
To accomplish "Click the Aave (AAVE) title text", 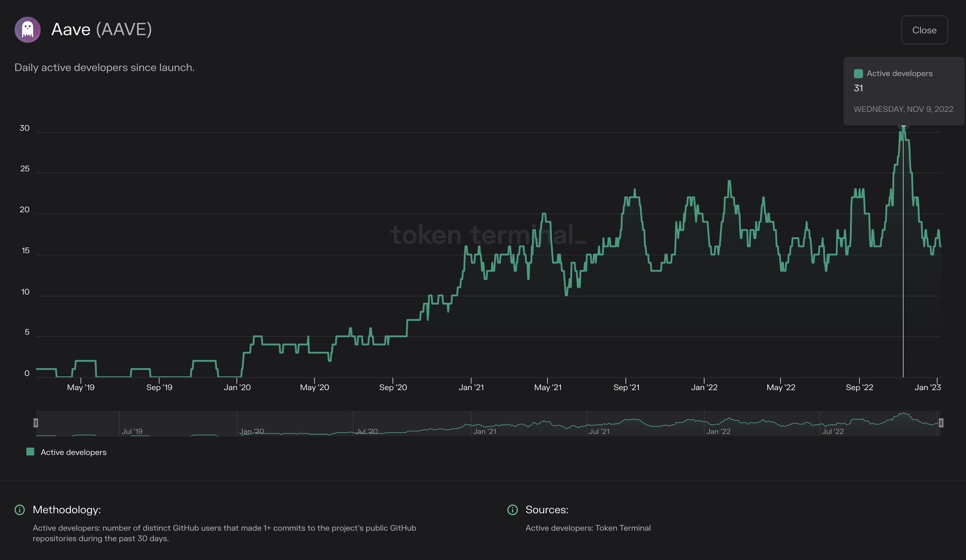I will (102, 29).
